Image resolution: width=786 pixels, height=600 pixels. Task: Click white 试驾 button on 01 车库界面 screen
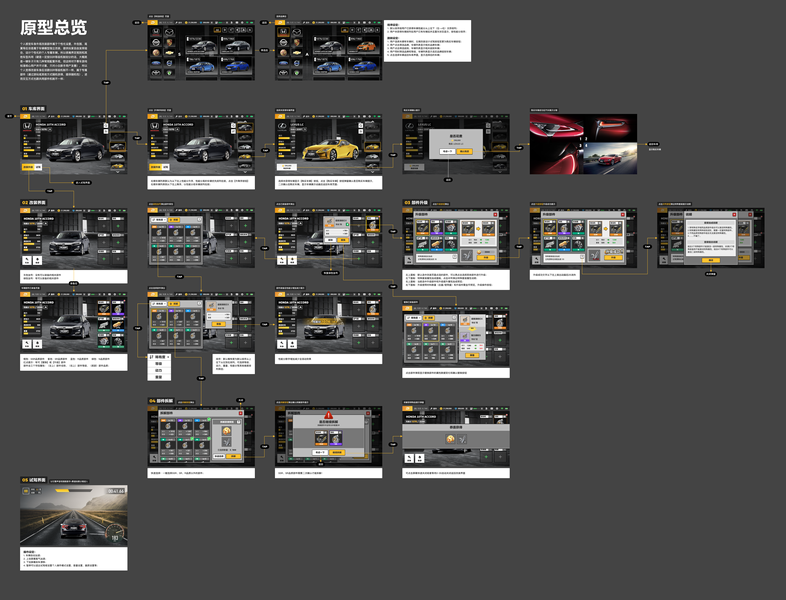click(x=38, y=167)
